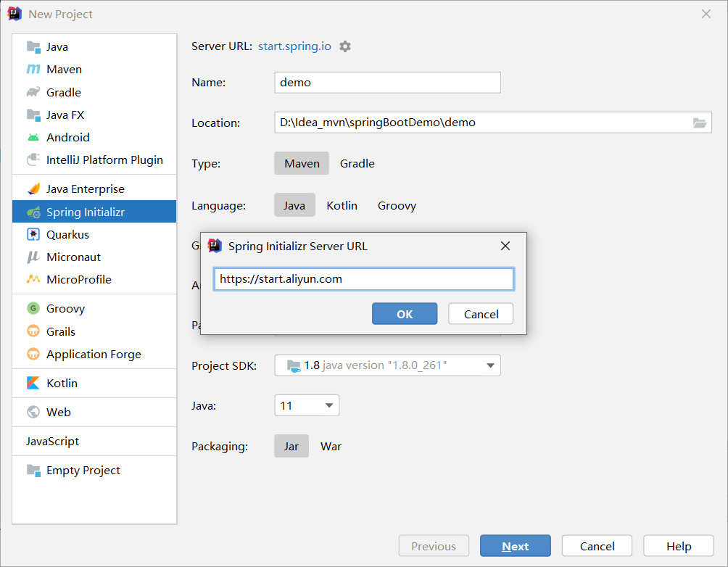Screen dimensions: 728x567
Task: Close the Spring Initializr Server URL dialog
Action: (x=505, y=246)
